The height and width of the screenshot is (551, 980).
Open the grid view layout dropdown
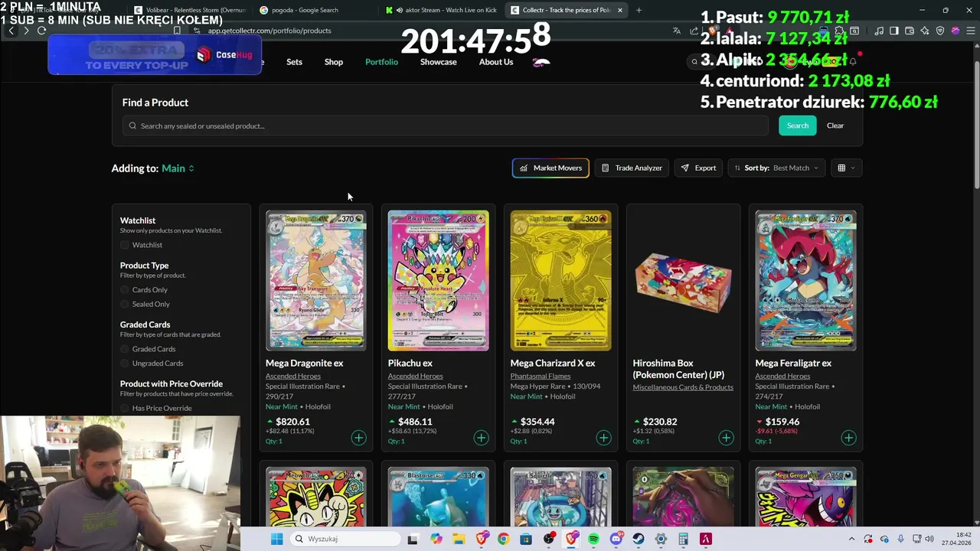(846, 168)
